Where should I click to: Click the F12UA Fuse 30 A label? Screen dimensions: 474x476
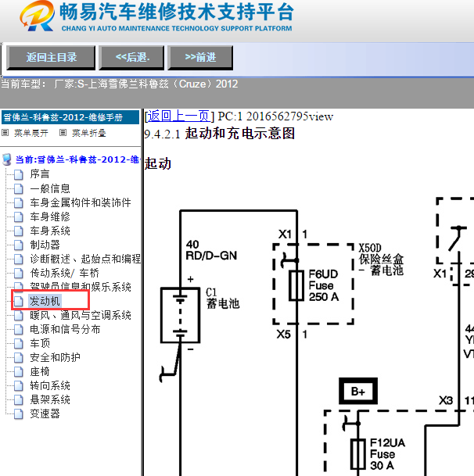coord(387,454)
